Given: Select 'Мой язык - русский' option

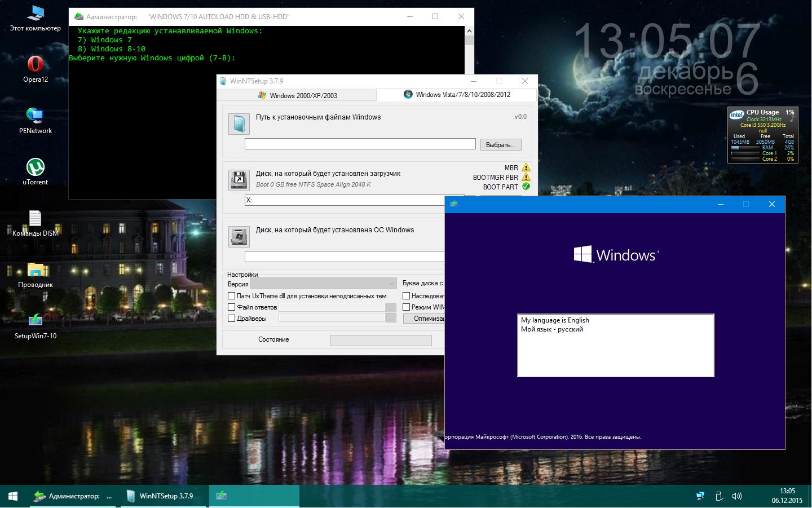Looking at the screenshot, I should click(x=552, y=329).
